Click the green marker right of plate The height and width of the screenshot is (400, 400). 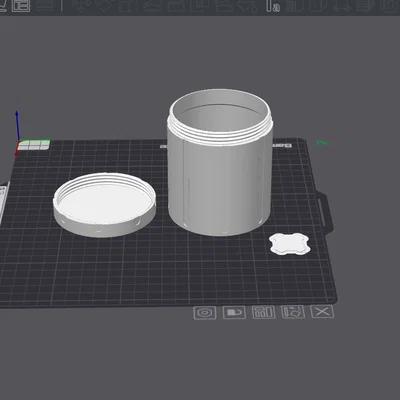click(322, 143)
